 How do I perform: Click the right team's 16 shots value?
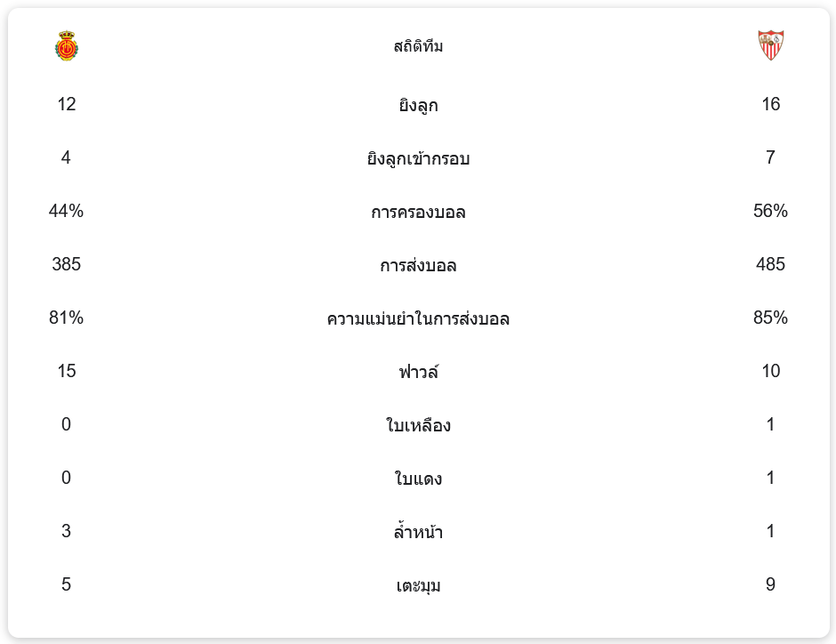[770, 104]
